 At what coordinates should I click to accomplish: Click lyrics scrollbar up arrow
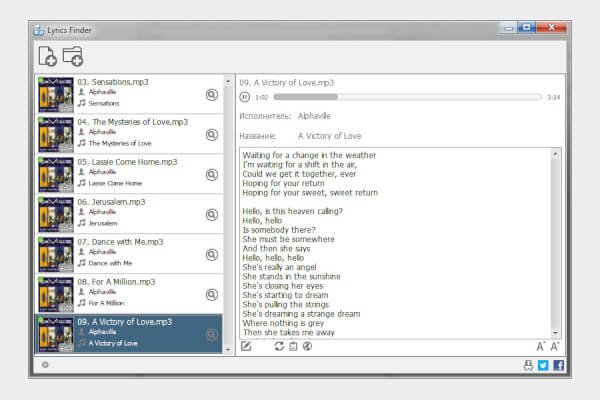pos(555,154)
